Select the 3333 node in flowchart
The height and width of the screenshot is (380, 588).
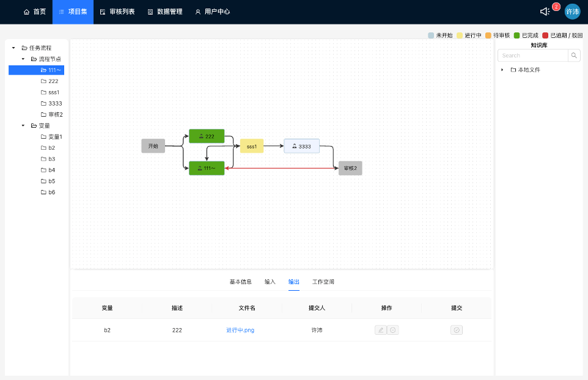click(x=301, y=146)
